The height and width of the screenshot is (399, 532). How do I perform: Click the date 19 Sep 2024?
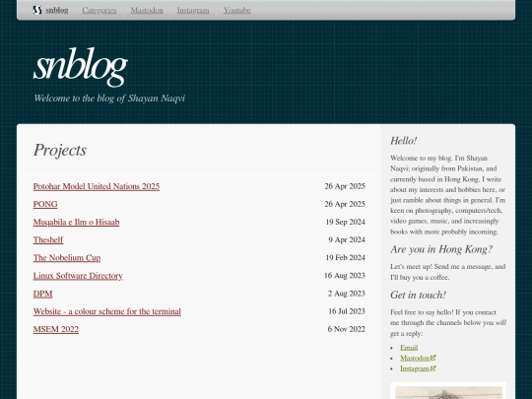346,222
